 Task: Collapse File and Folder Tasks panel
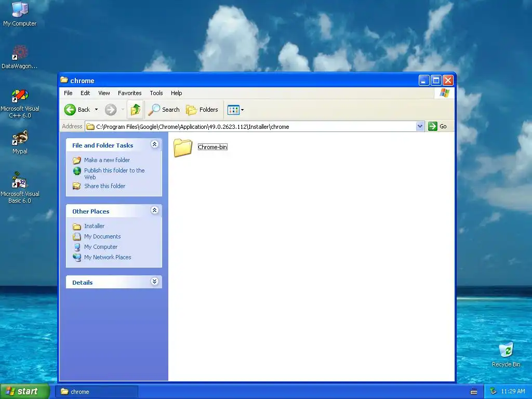pos(154,144)
